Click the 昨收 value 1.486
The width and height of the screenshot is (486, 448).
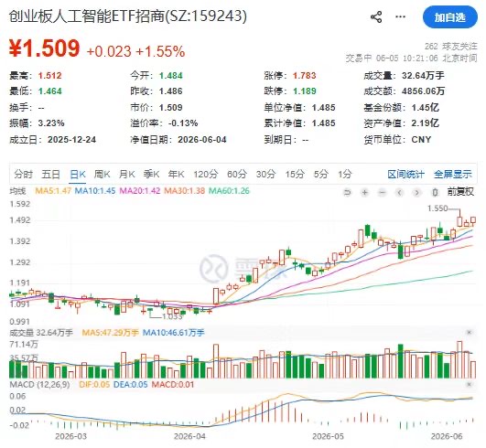171,91
